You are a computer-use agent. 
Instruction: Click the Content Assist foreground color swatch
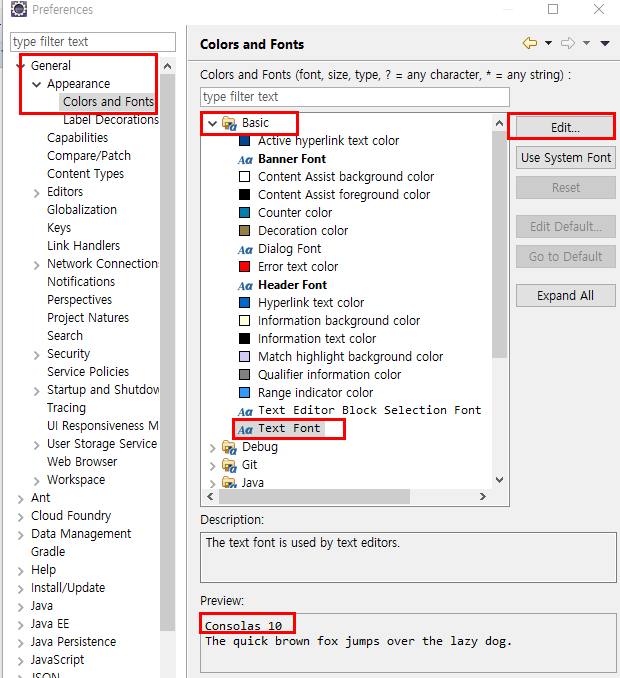pyautogui.click(x=244, y=195)
